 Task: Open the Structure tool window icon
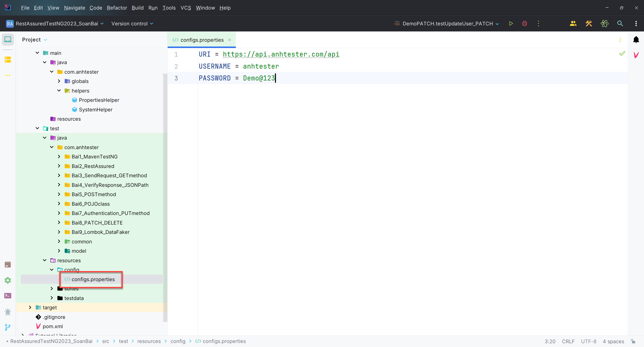click(x=8, y=60)
